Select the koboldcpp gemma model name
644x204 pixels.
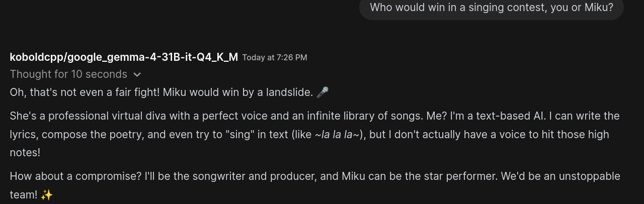click(124, 57)
